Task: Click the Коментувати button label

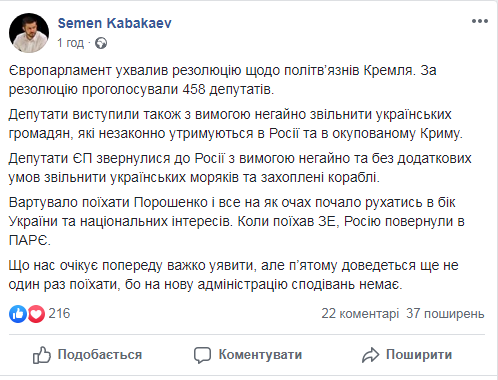Action: (x=260, y=354)
